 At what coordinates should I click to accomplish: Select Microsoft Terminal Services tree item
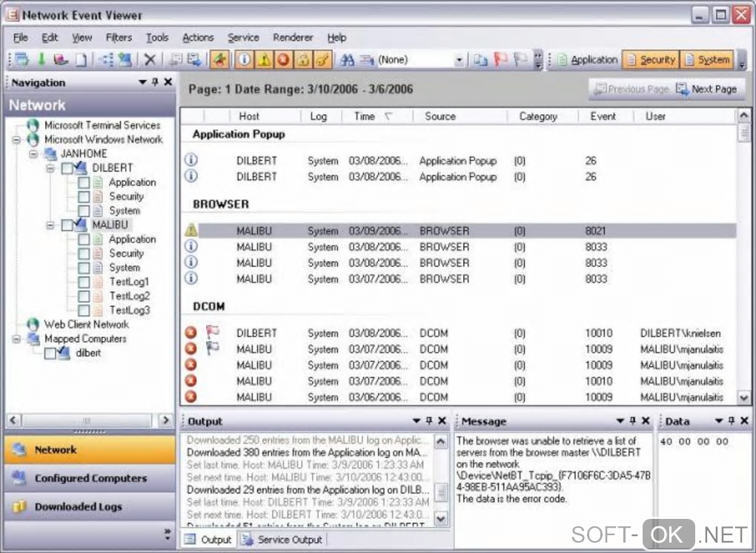tap(102, 125)
